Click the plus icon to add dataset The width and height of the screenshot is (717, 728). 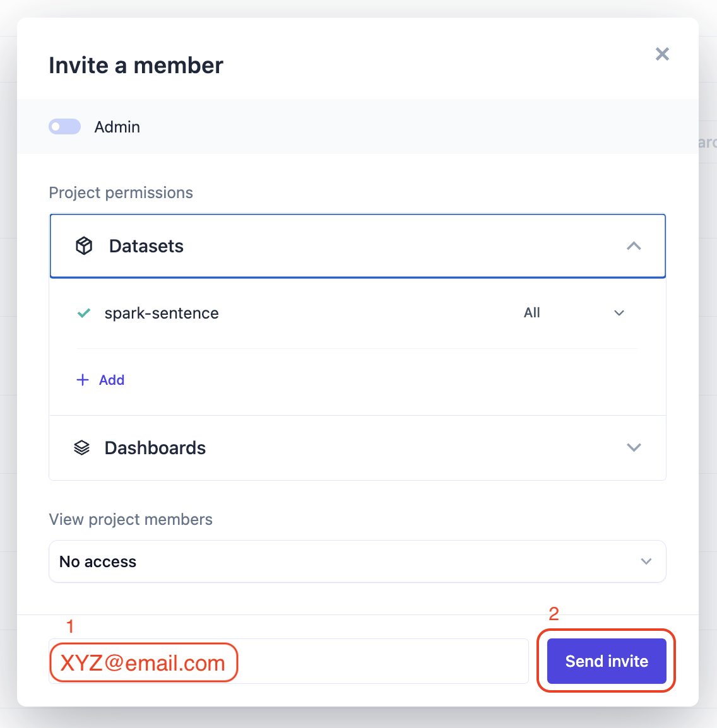coord(83,380)
